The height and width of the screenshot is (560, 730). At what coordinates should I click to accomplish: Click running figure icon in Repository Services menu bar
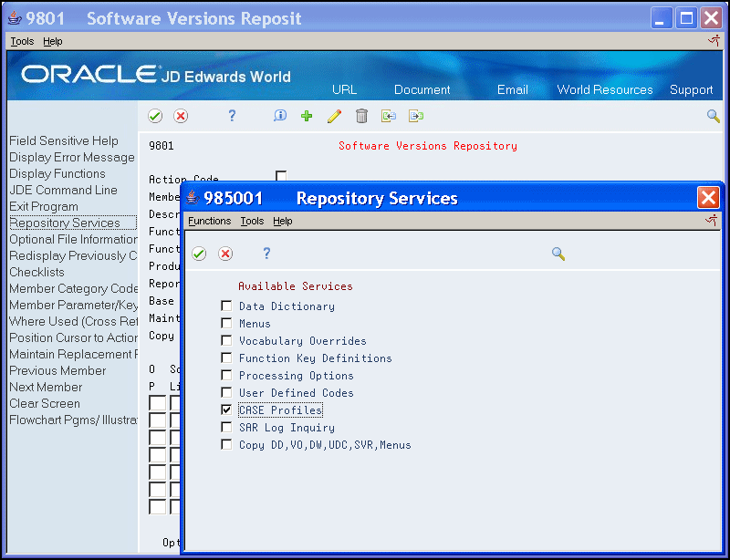click(x=711, y=220)
